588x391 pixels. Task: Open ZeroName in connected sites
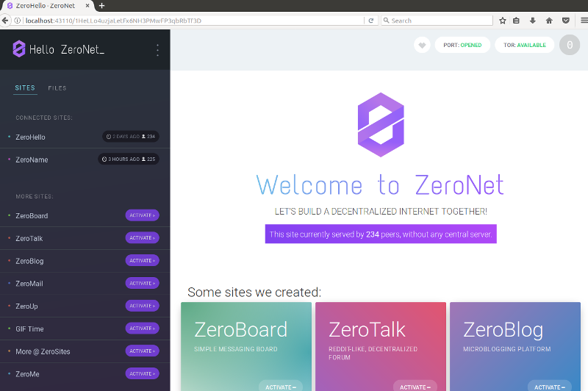(x=32, y=159)
